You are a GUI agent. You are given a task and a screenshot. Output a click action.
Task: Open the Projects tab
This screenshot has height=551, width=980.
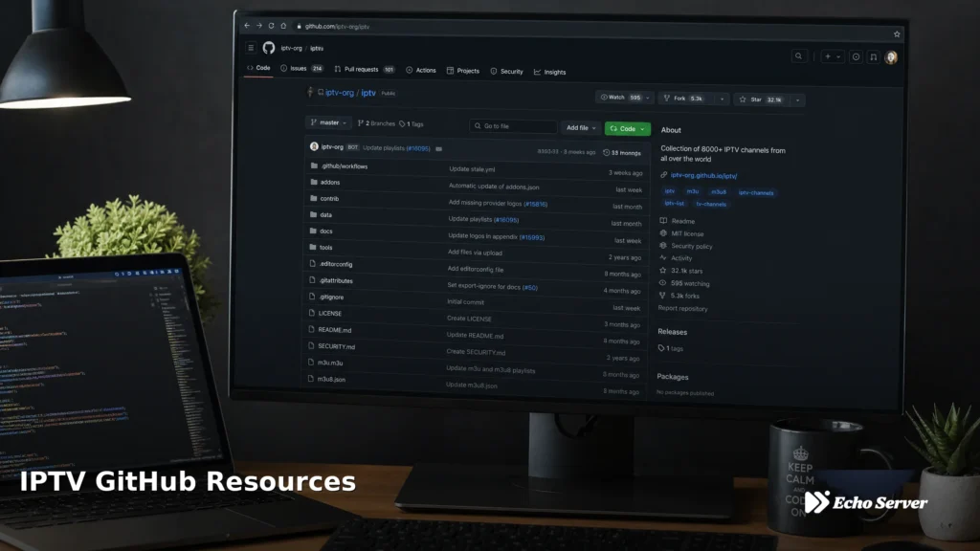click(463, 71)
